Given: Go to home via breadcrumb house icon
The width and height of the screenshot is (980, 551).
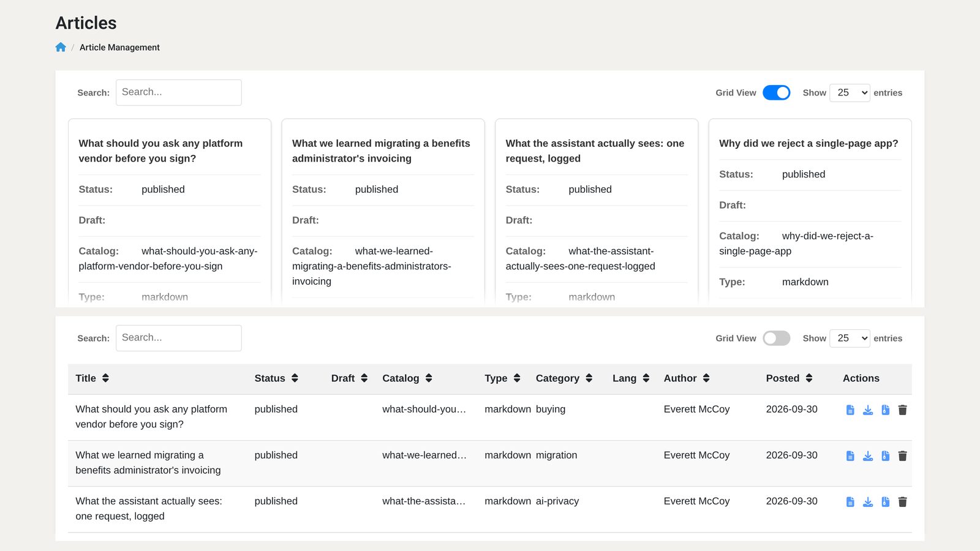Looking at the screenshot, I should [x=61, y=47].
